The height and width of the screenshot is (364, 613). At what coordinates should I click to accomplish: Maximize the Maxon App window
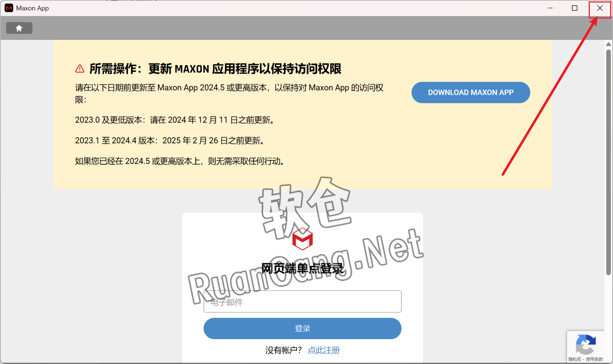point(574,8)
